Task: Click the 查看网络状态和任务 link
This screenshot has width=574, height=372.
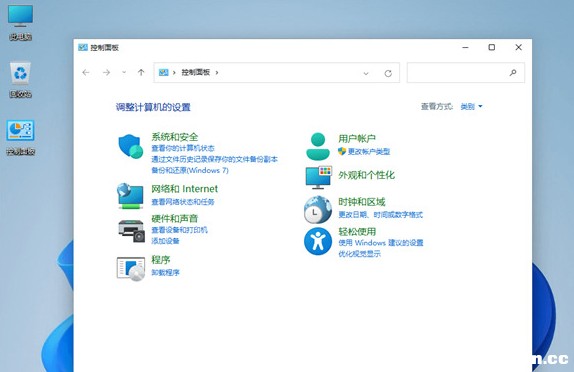Action: (183, 202)
